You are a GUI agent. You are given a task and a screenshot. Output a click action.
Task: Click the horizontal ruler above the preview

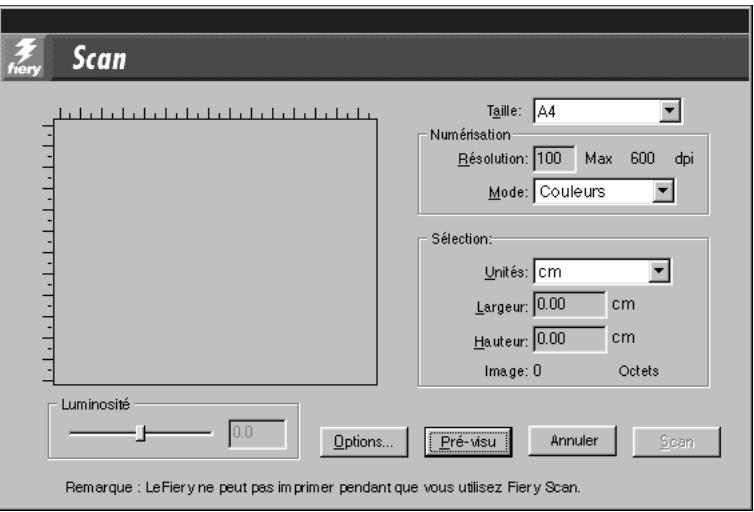[x=215, y=114]
